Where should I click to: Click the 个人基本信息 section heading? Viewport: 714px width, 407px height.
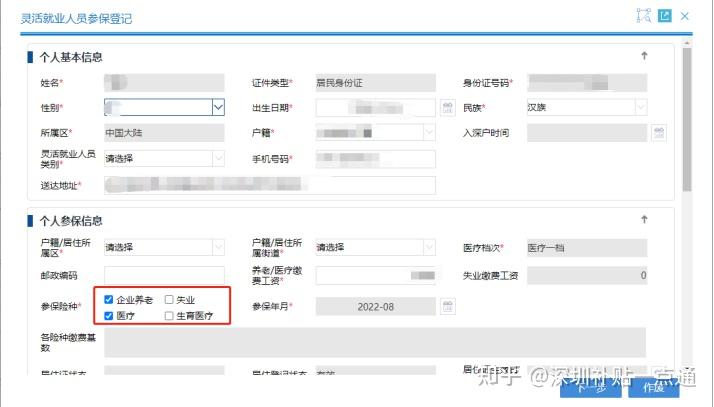coord(71,57)
